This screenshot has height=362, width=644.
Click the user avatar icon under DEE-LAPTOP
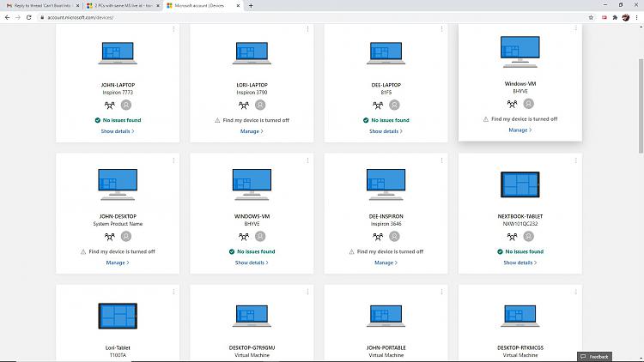394,105
